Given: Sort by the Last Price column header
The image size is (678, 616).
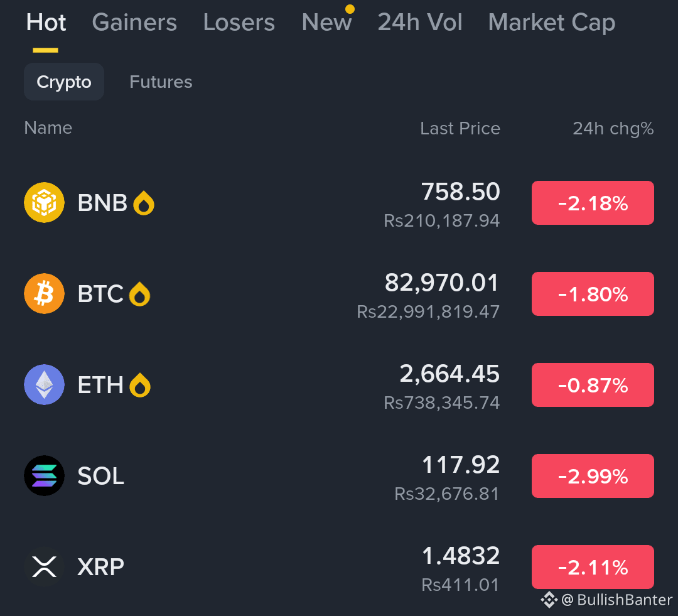Looking at the screenshot, I should pyautogui.click(x=460, y=129).
